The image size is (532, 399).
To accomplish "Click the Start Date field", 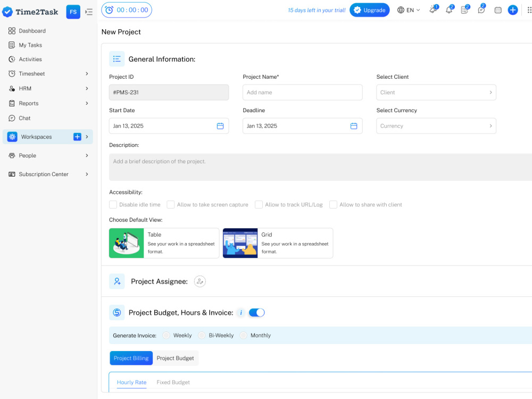I will point(169,126).
